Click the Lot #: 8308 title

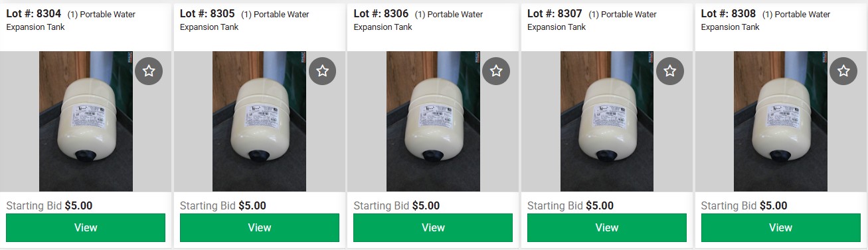pos(729,13)
